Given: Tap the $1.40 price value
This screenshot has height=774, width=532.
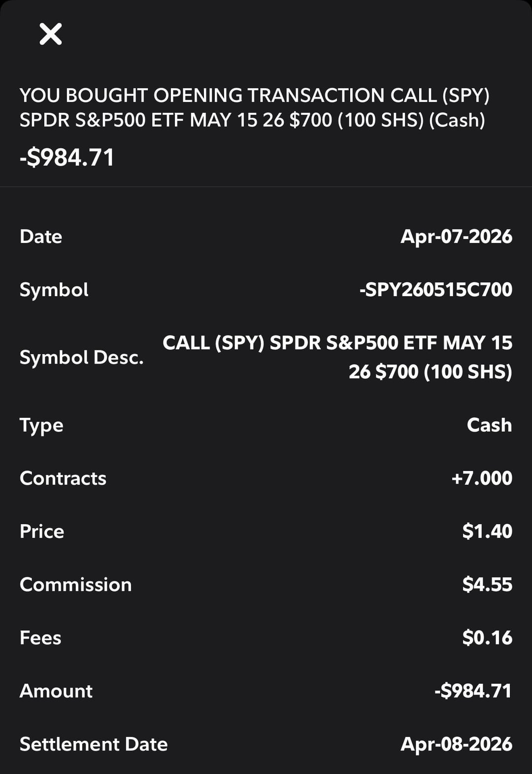Looking at the screenshot, I should 487,532.
